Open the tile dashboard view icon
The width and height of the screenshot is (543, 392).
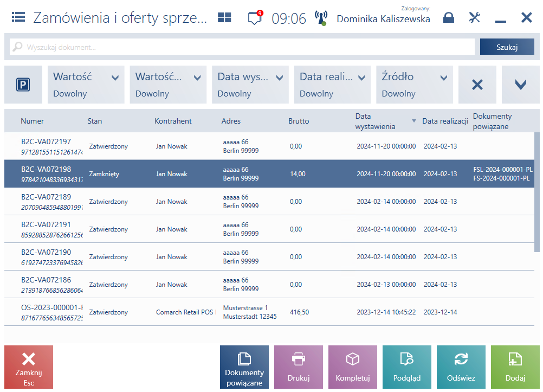[224, 17]
